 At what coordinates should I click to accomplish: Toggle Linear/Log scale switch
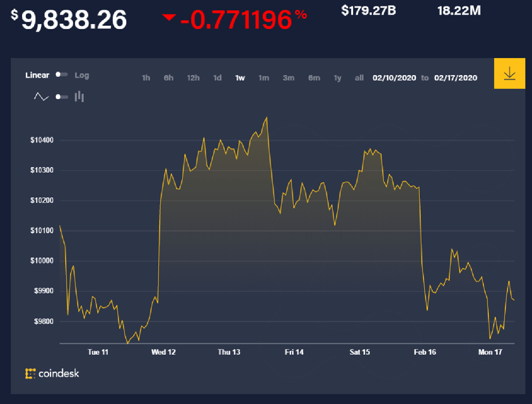62,75
